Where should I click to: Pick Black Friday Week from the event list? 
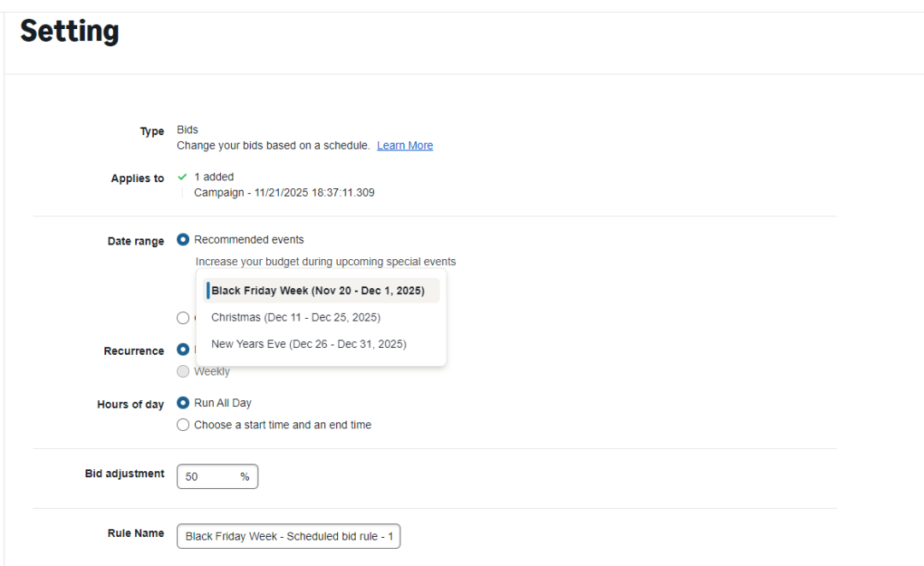point(317,291)
